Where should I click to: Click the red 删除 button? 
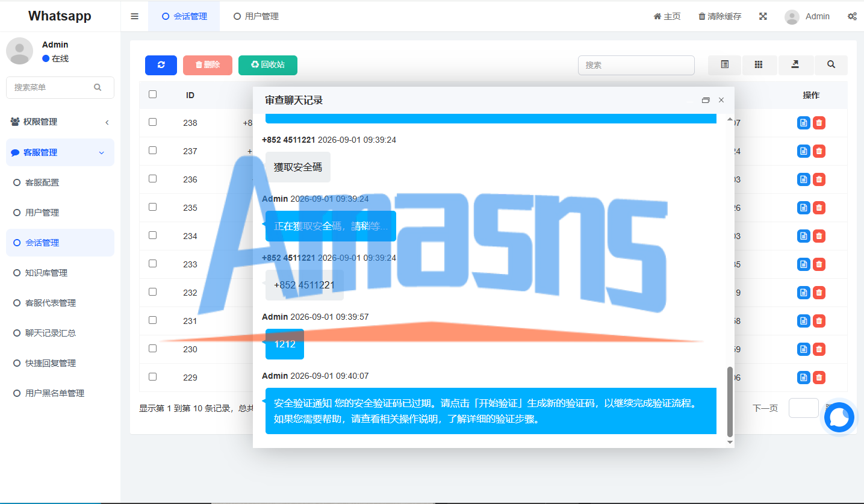tap(208, 65)
